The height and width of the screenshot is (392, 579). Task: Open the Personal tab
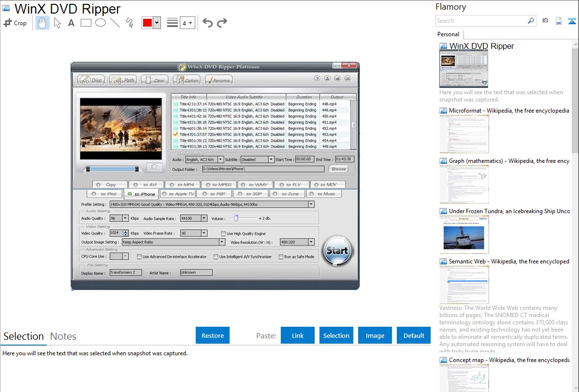pos(449,34)
